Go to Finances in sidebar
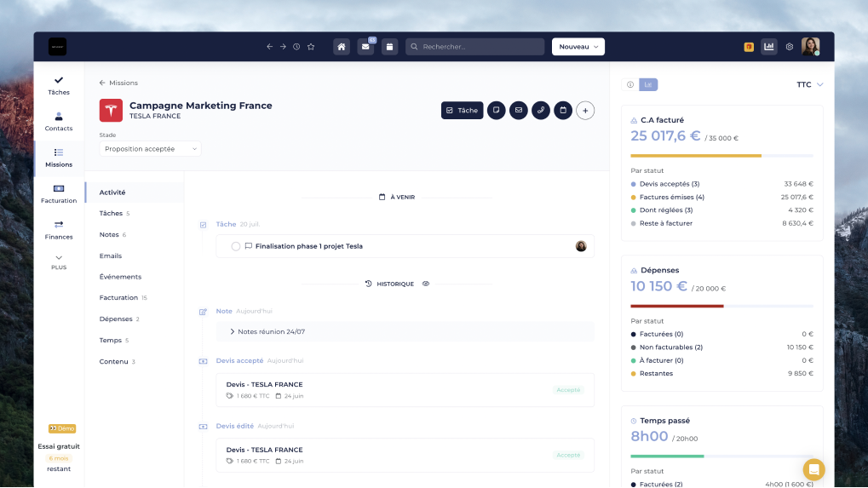 pyautogui.click(x=59, y=230)
